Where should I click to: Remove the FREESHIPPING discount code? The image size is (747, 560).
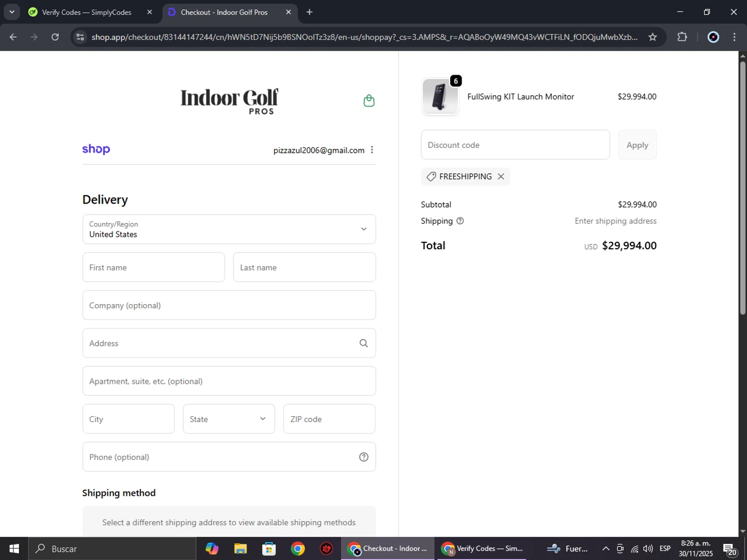tap(501, 177)
